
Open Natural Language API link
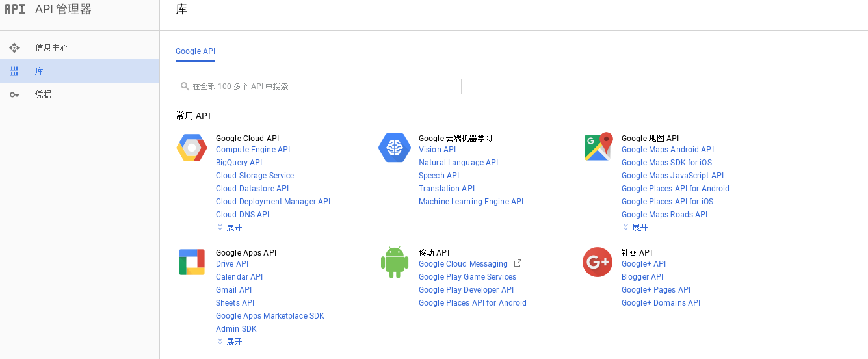click(458, 163)
